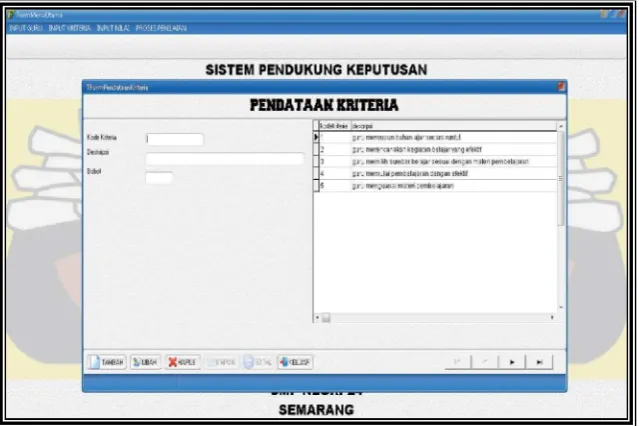Open the PROSES PENILAIAN menu
The width and height of the screenshot is (639, 426).
(x=161, y=28)
